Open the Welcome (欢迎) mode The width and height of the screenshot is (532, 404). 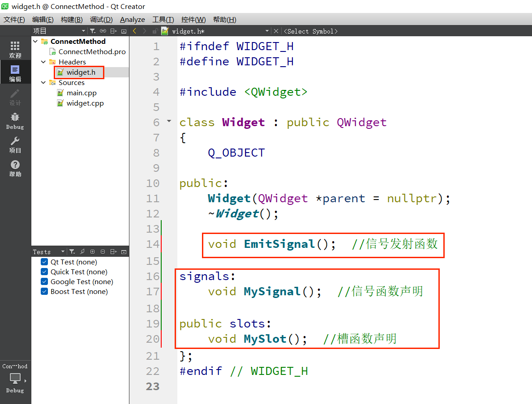pyautogui.click(x=15, y=50)
